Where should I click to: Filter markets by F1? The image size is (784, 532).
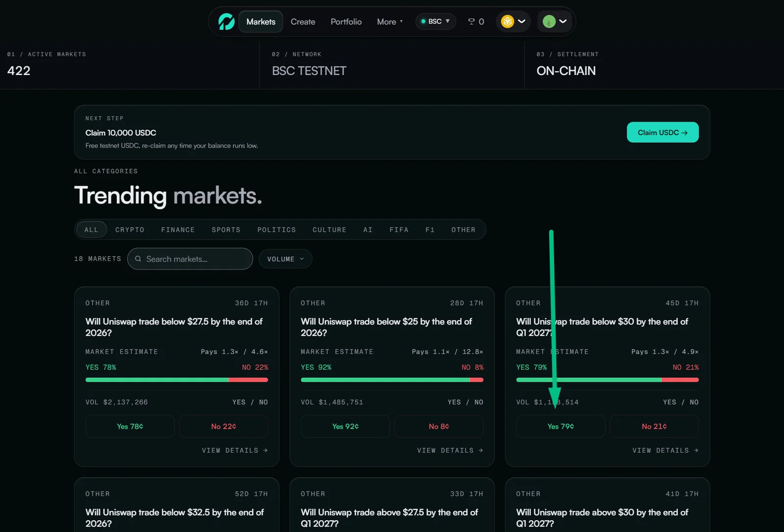click(430, 229)
